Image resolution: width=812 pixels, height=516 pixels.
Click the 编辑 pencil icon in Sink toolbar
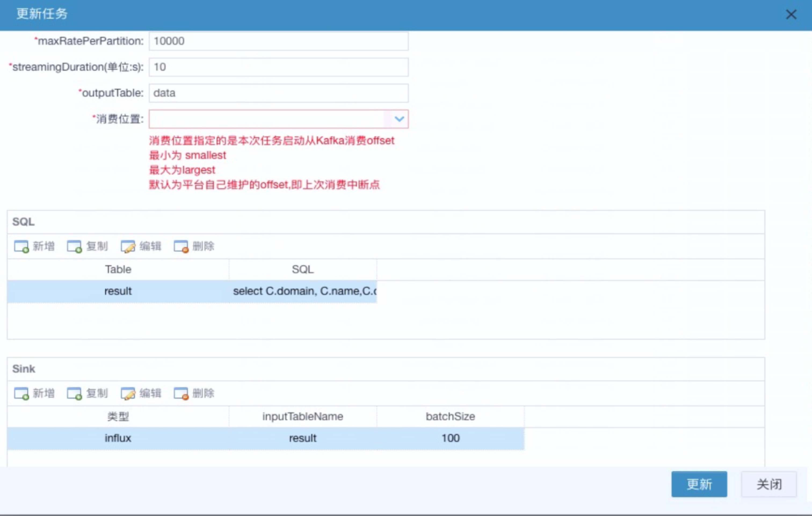coord(128,393)
